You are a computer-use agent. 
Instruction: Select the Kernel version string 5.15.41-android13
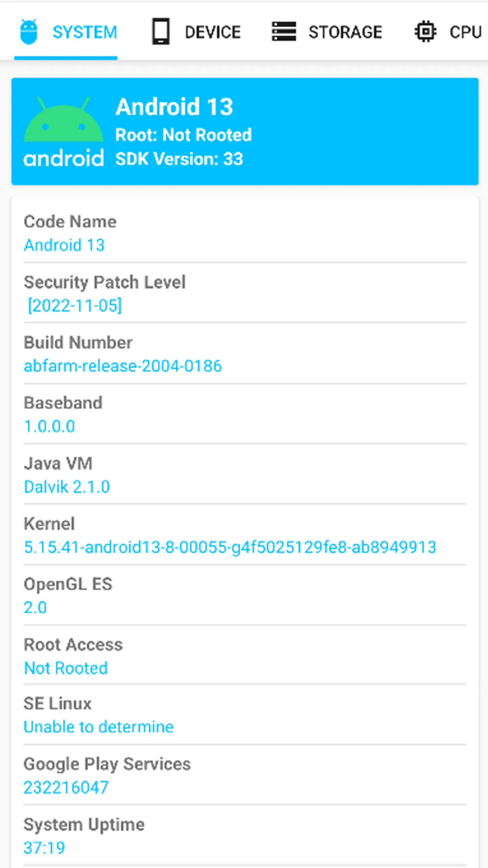tap(230, 547)
